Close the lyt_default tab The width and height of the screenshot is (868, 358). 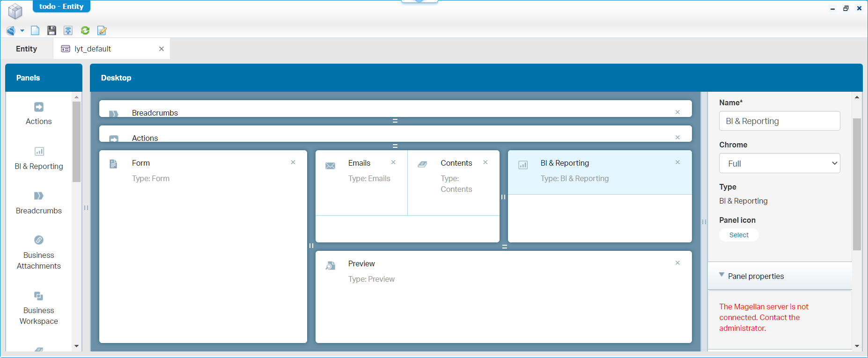coord(162,49)
